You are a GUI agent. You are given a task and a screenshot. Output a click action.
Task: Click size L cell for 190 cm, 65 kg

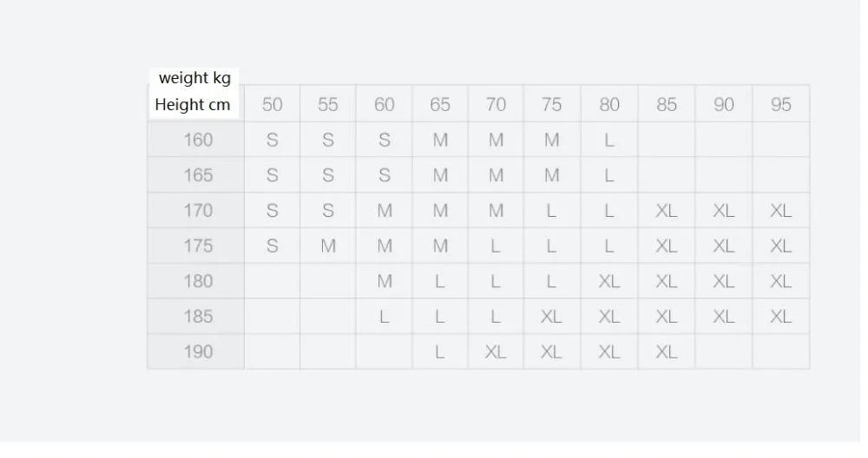440,351
